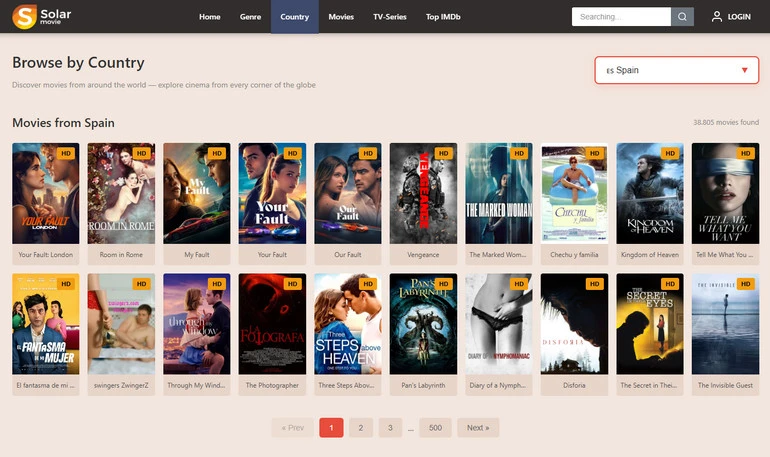
Task: Click the search magnifier button
Action: point(682,17)
